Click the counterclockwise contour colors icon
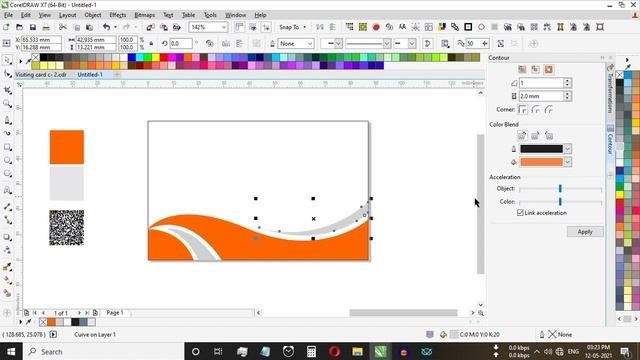 point(549,136)
